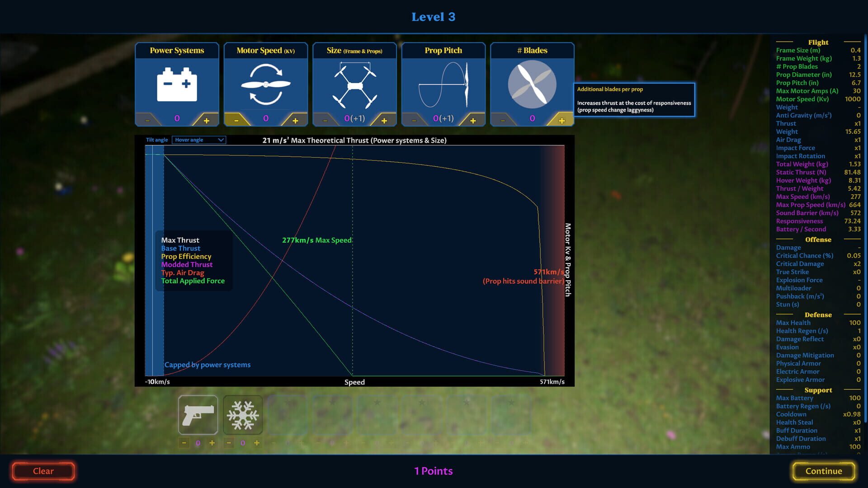The image size is (868, 488).
Task: Decrease snowflake ability with minus button
Action: click(x=229, y=443)
